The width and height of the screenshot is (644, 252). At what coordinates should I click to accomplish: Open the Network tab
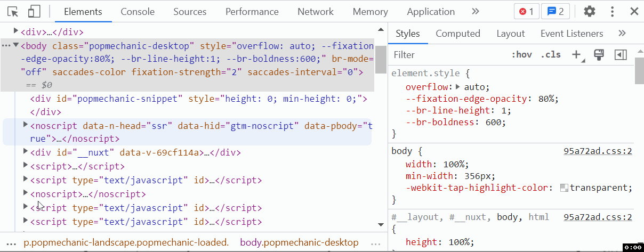[316, 11]
